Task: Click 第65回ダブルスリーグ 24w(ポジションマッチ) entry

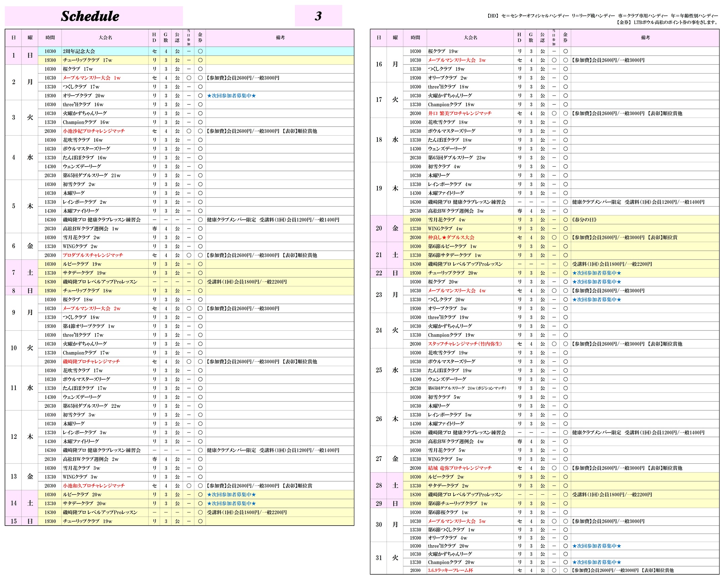Action: [x=467, y=388]
